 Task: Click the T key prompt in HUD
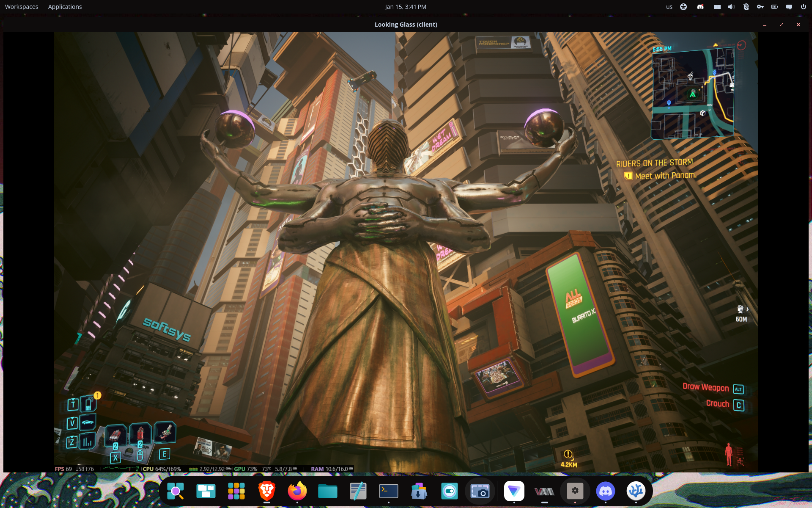point(73,405)
